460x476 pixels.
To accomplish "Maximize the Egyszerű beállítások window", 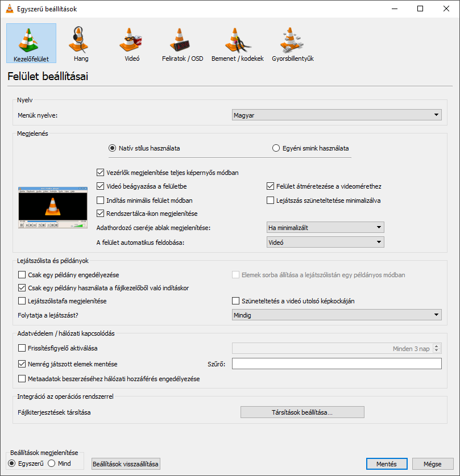I will click(420, 9).
